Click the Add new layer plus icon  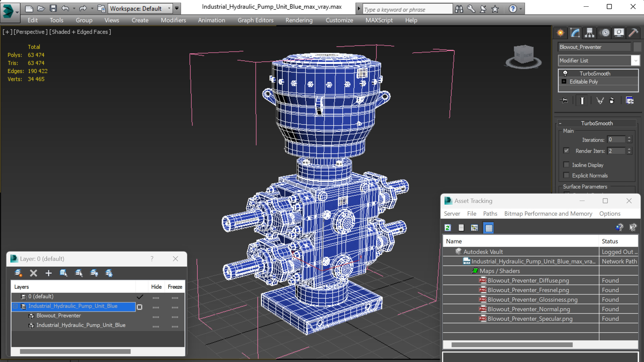(49, 273)
